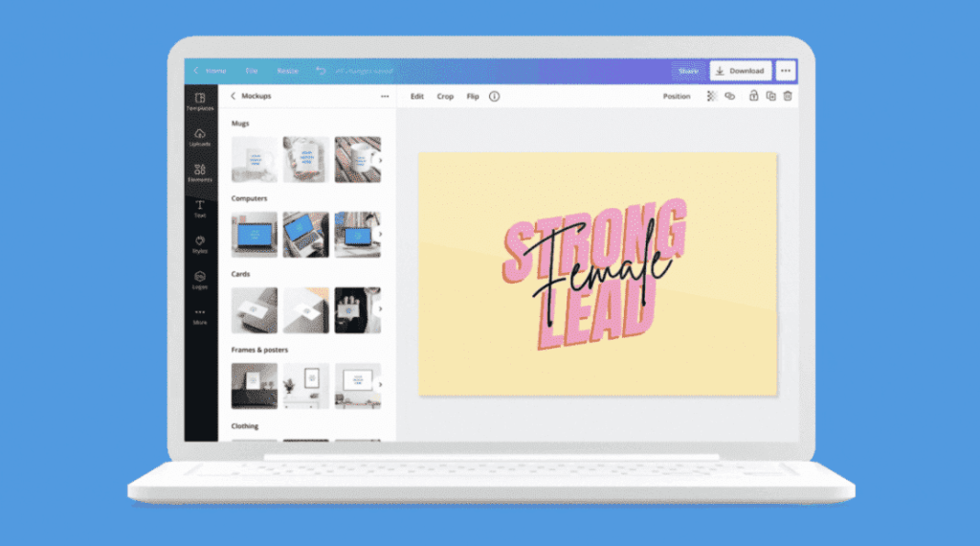Open three-dot menu beside Download
This screenshot has height=546, width=980.
(786, 71)
